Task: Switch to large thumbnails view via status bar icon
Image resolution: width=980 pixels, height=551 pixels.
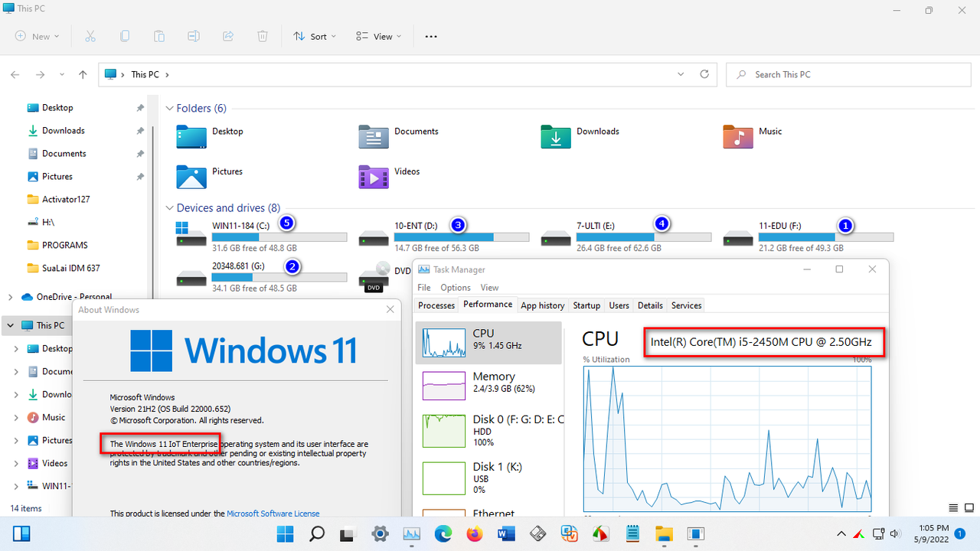Action: (969, 507)
